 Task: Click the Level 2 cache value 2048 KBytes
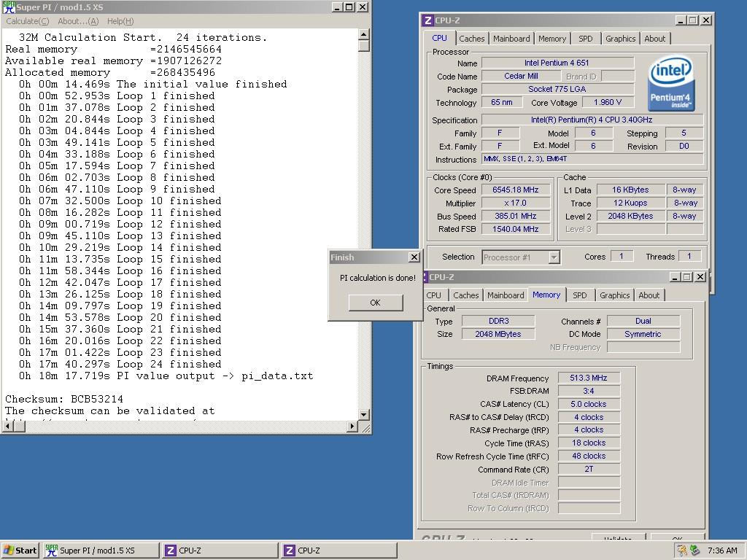tap(630, 216)
